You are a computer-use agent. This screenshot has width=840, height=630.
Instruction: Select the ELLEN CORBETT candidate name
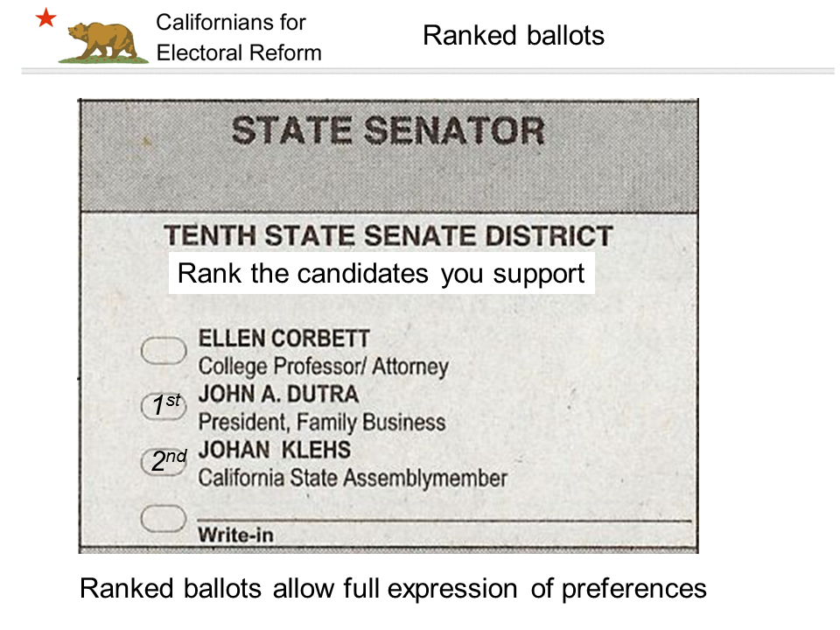[x=283, y=339]
